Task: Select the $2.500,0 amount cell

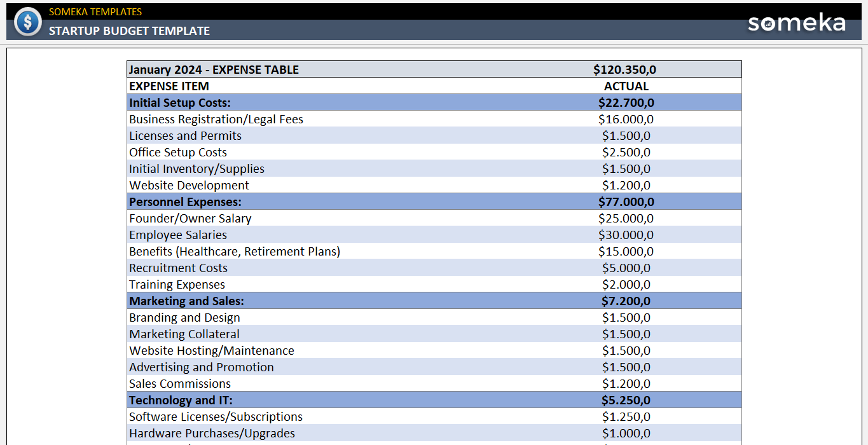Action: (x=626, y=152)
